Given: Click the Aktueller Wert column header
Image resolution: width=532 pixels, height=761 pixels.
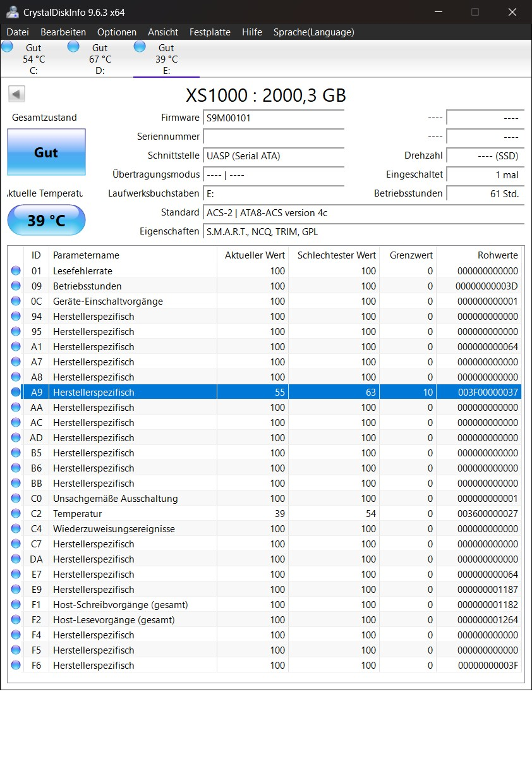Looking at the screenshot, I should (253, 255).
